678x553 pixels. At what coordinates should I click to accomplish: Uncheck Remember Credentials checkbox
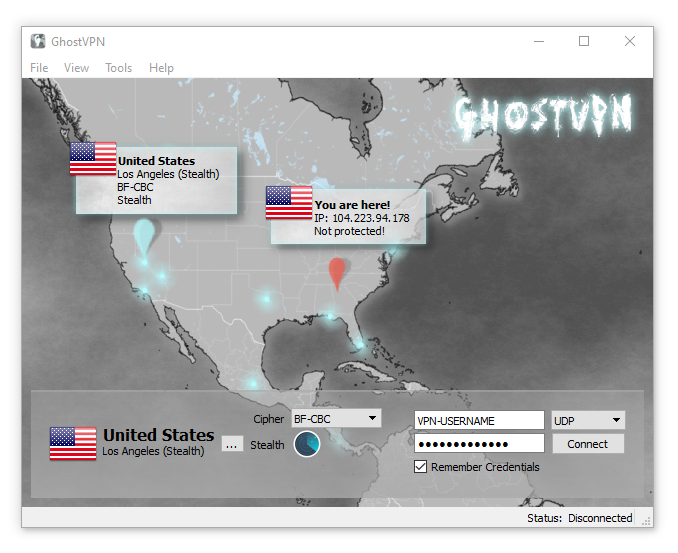[x=420, y=467]
